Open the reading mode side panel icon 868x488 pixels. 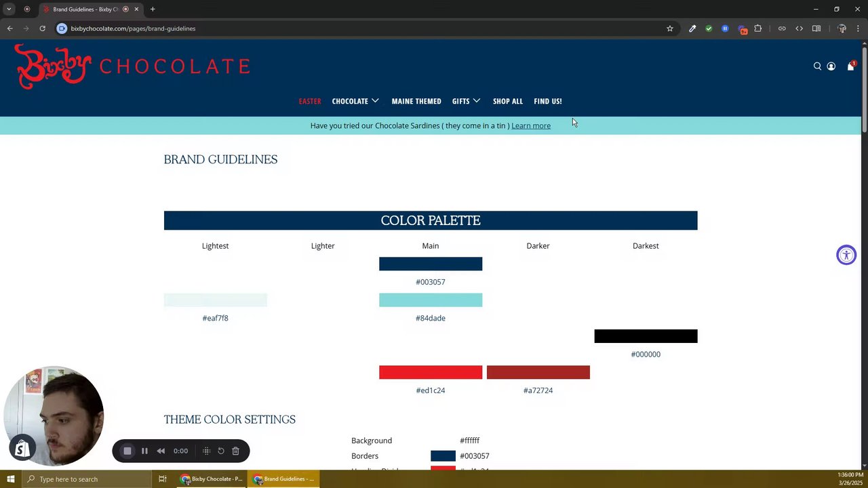[x=816, y=28]
